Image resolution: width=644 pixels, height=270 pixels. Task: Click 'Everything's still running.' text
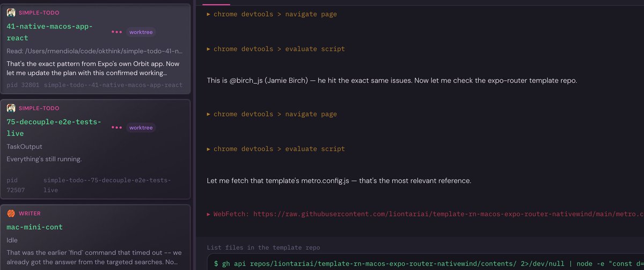44,159
